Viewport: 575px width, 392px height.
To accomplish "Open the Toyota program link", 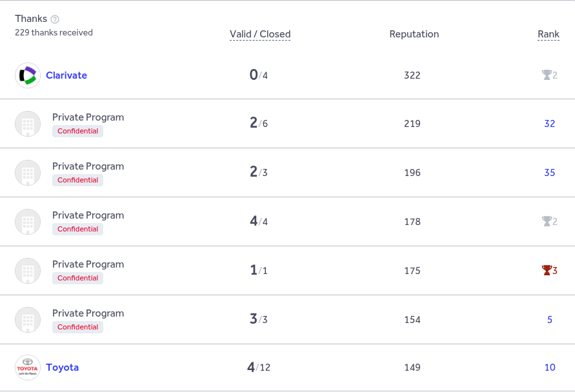I will (63, 367).
